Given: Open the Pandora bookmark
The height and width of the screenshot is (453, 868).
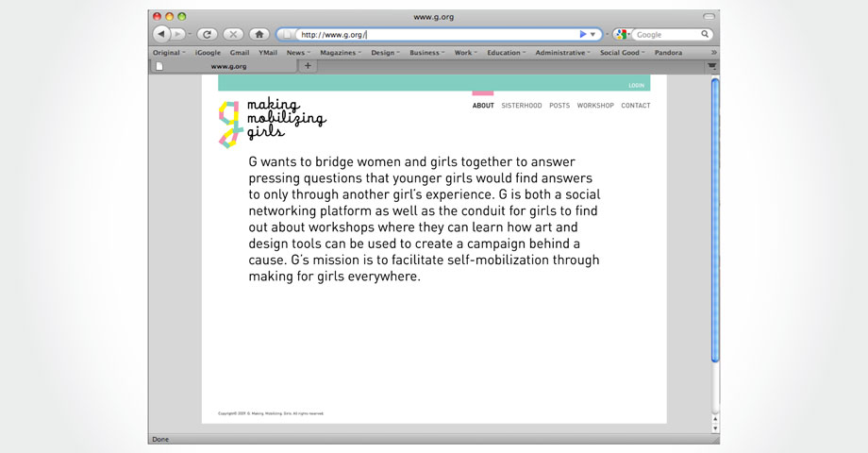Looking at the screenshot, I should click(668, 53).
